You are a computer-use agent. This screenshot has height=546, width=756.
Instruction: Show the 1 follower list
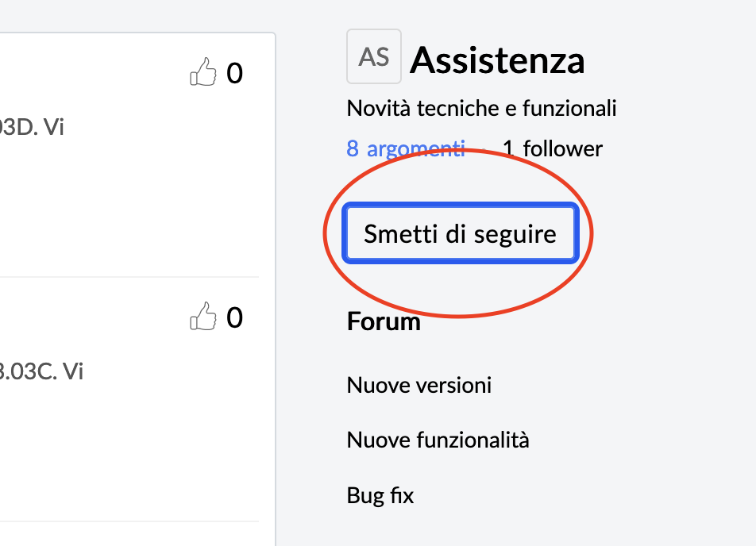(553, 148)
